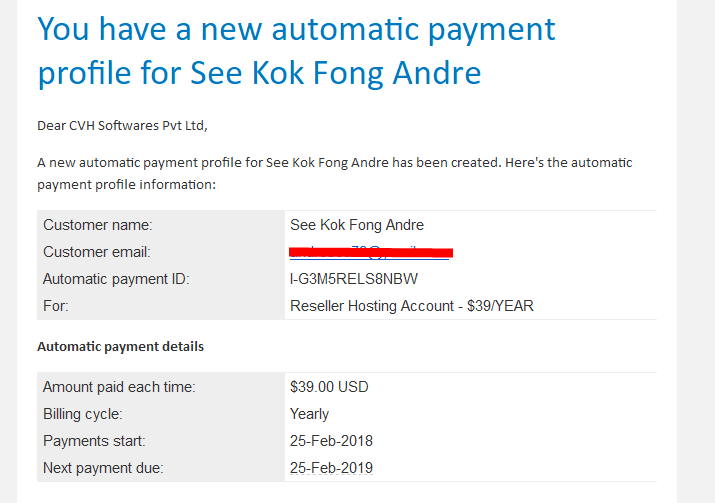The height and width of the screenshot is (503, 715).
Task: Click the email heading about automatic payment profile
Action: (x=296, y=51)
